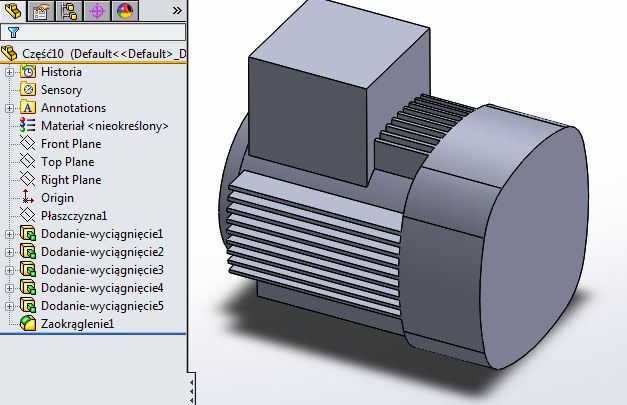Image resolution: width=627 pixels, height=405 pixels.
Task: Select the Front Plane entry
Action: pyautogui.click(x=71, y=144)
